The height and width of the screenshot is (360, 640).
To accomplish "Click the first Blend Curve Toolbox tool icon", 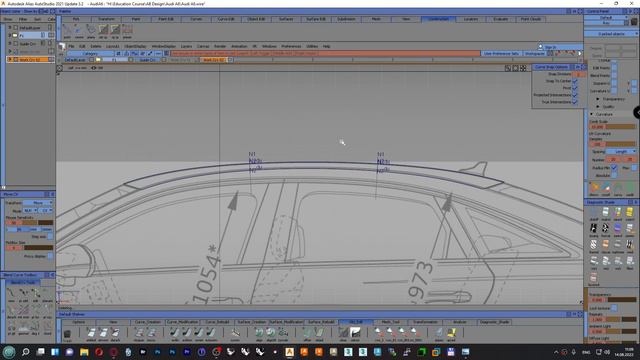I will tap(11, 293).
